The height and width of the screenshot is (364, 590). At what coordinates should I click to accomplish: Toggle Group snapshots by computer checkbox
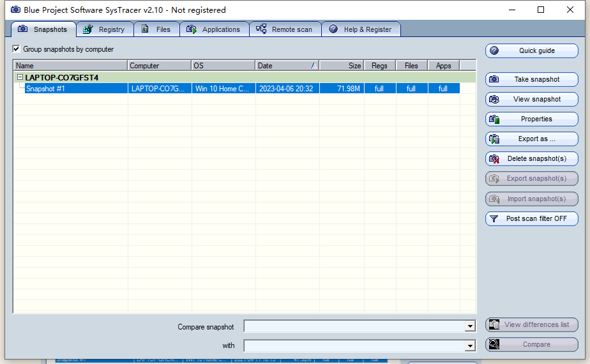tap(16, 49)
